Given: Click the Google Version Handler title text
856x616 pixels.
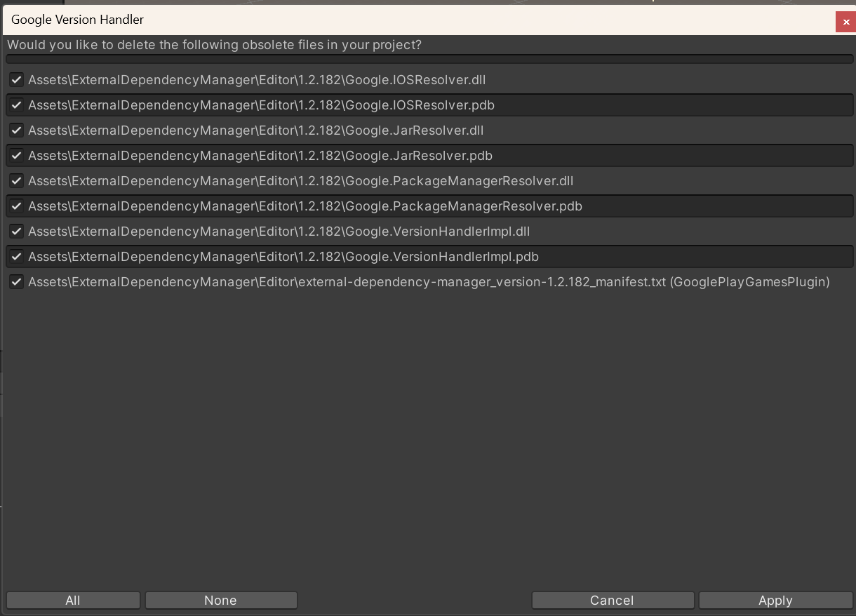Looking at the screenshot, I should 77,20.
